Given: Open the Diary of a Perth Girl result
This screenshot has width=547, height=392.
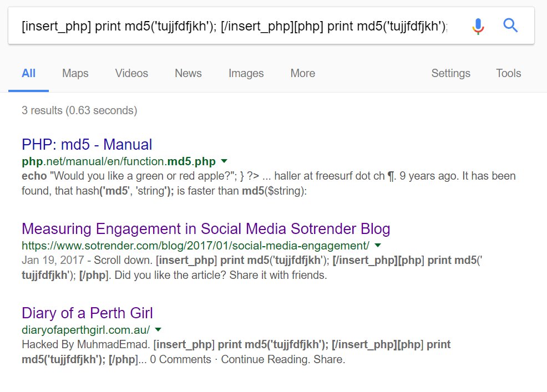Looking at the screenshot, I should 87,313.
